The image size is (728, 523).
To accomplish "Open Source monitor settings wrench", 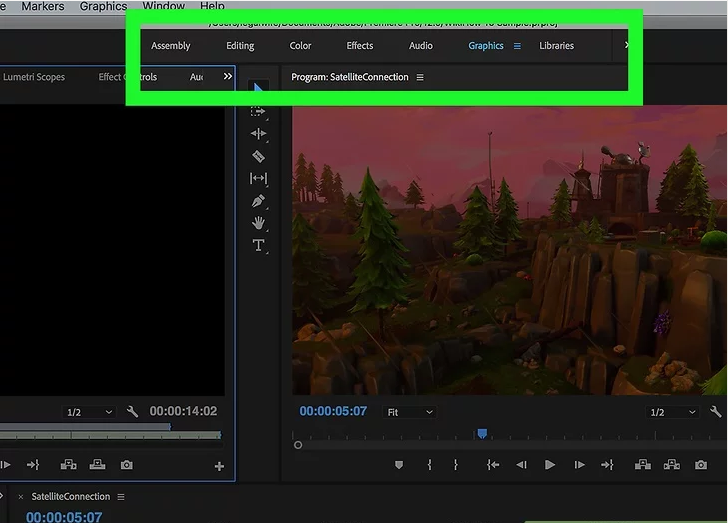I will (132, 412).
